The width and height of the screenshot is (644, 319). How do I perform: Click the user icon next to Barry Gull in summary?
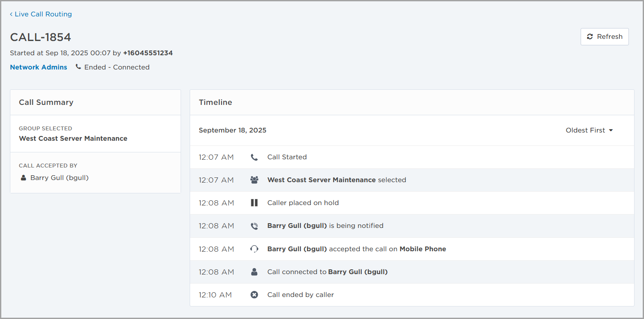(24, 178)
